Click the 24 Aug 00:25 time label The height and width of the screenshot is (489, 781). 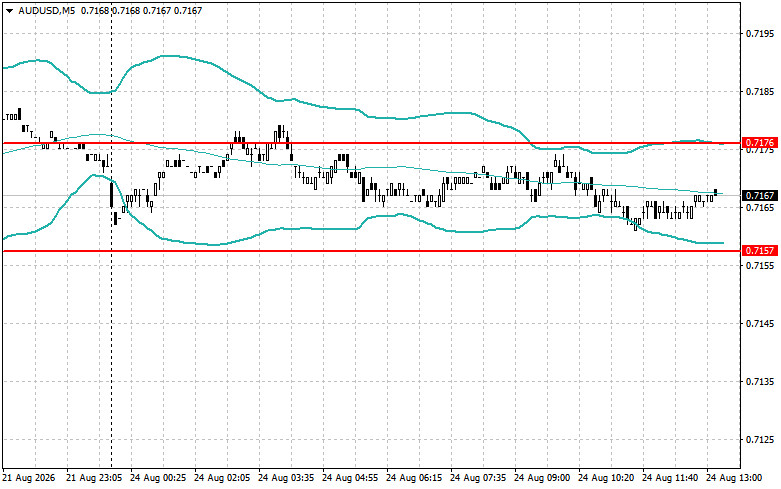click(x=158, y=478)
